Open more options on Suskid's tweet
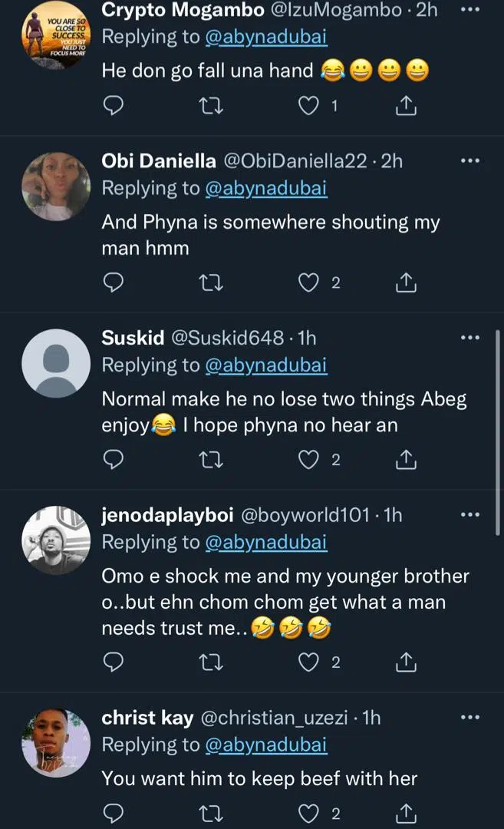 coord(469,338)
